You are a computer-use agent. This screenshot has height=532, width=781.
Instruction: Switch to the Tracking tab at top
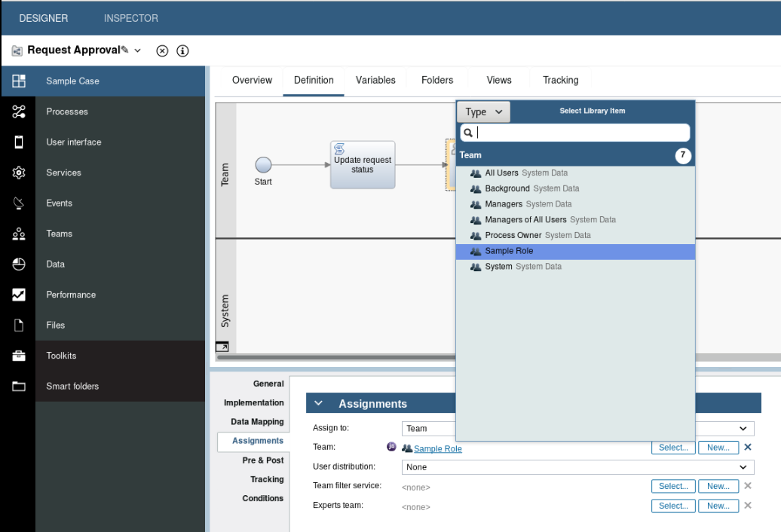point(561,80)
